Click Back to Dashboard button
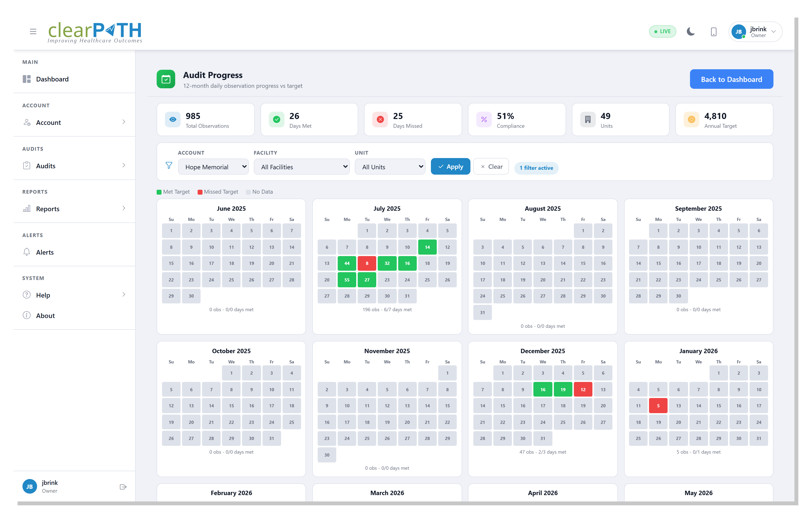 click(731, 79)
